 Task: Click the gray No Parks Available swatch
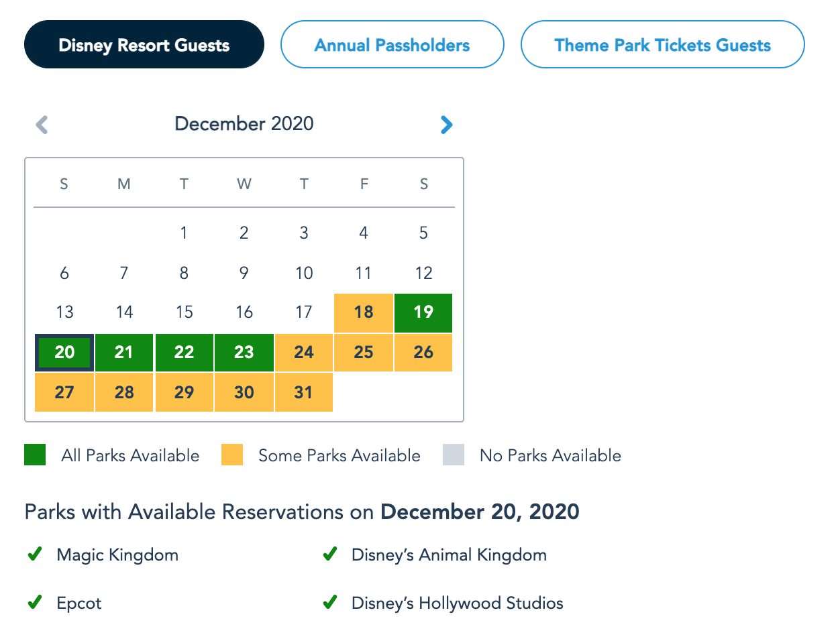coord(454,455)
